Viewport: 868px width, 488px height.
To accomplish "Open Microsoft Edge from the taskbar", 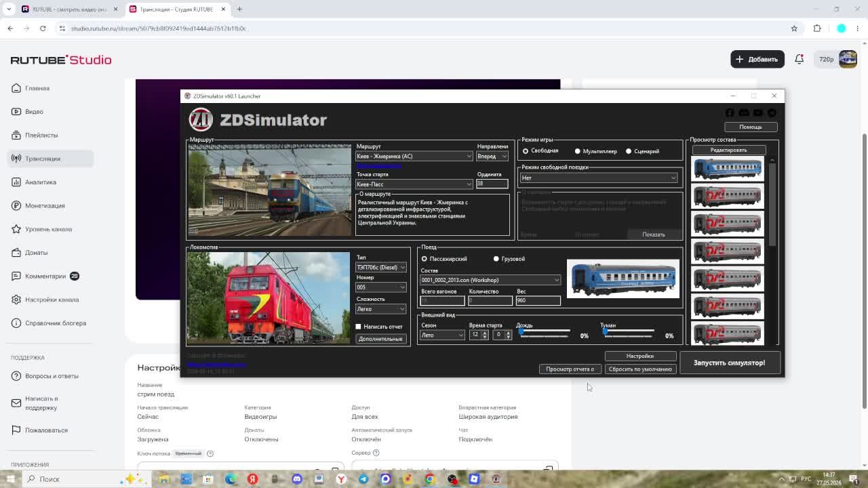I will coord(231,479).
